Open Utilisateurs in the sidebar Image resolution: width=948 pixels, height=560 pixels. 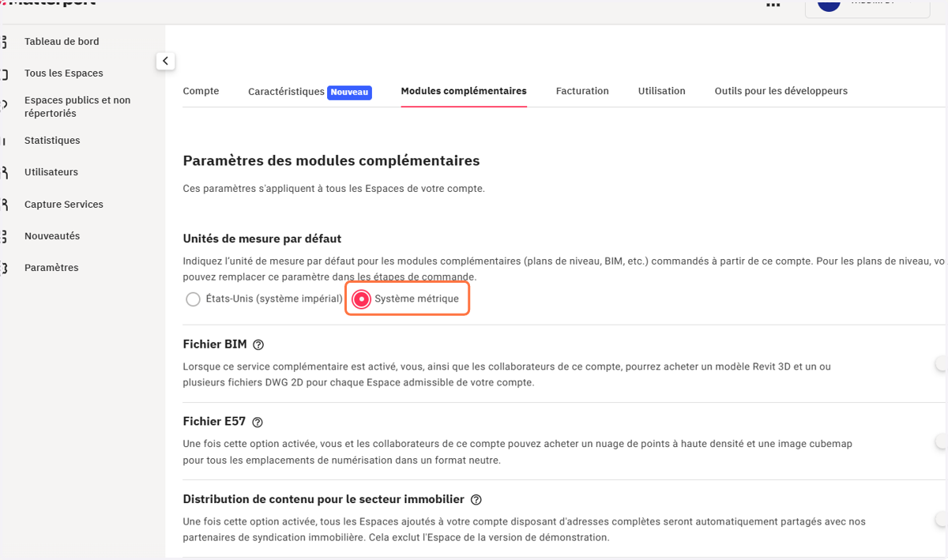click(x=51, y=172)
